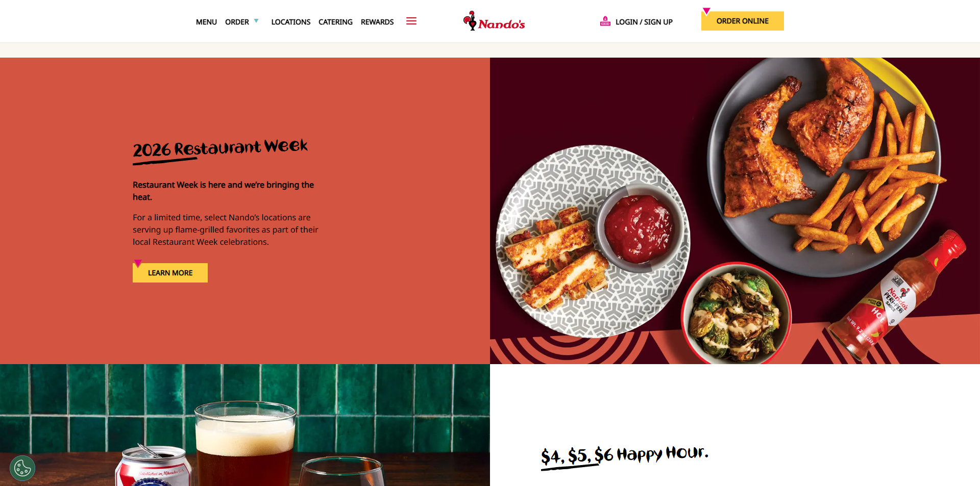Viewport: 980px width, 486px height.
Task: Click the Restaurant Week description paragraph
Action: coord(225,229)
